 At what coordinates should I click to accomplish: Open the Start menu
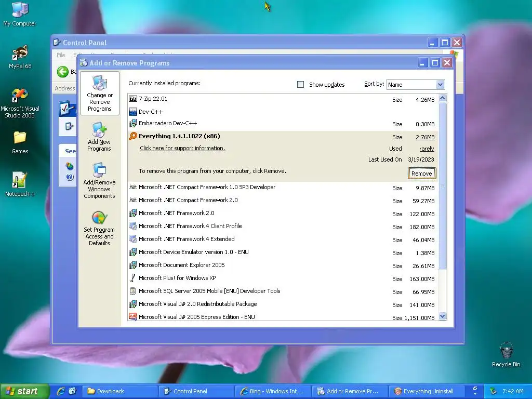click(x=24, y=391)
